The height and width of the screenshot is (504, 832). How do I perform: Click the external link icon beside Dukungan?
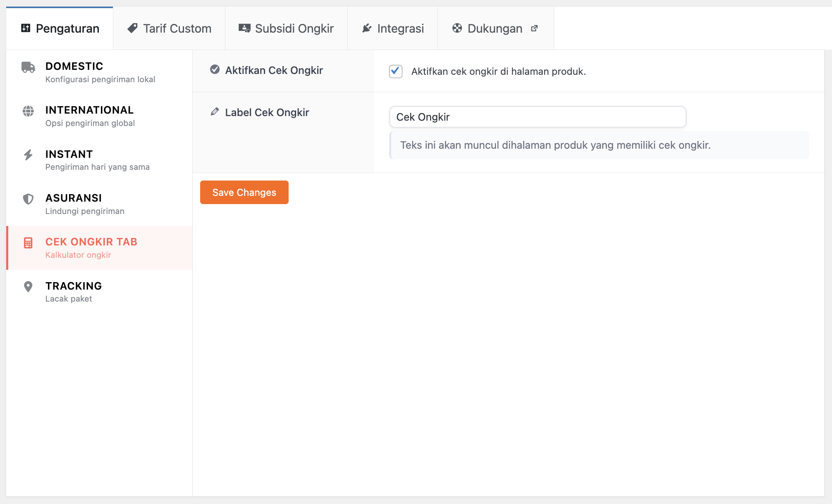(x=534, y=28)
